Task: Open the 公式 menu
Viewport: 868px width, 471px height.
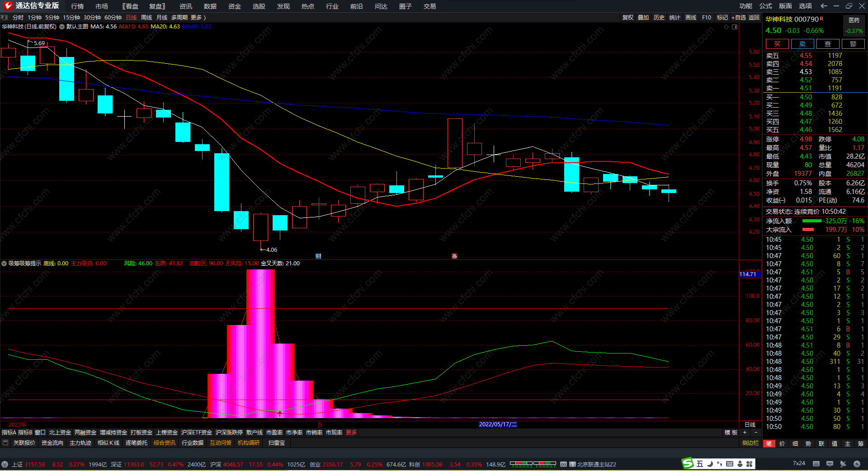Action: (x=766, y=6)
